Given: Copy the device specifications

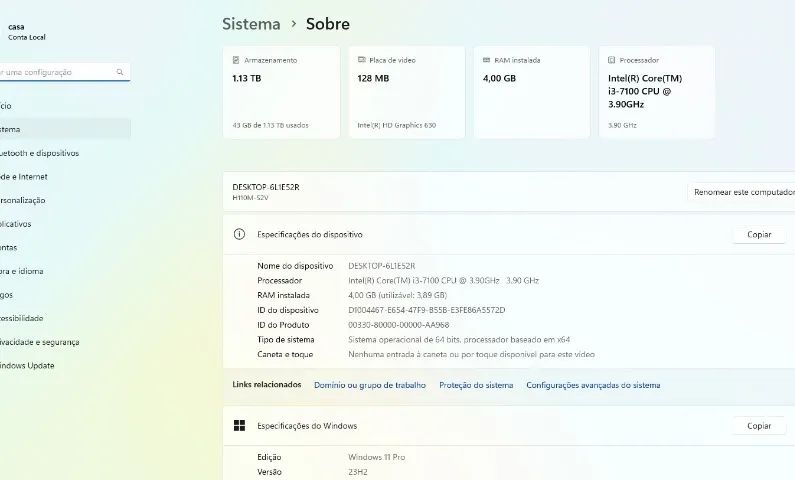Looking at the screenshot, I should 759,234.
